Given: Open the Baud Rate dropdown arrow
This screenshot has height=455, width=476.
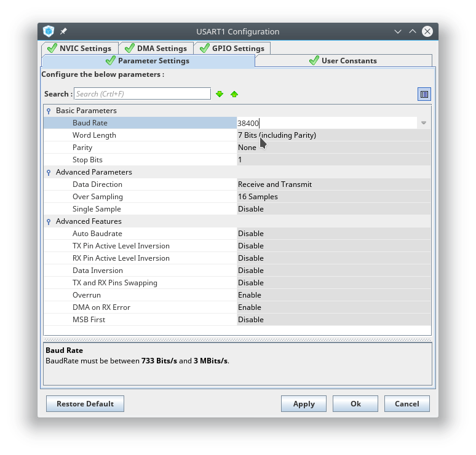Looking at the screenshot, I should click(x=424, y=123).
